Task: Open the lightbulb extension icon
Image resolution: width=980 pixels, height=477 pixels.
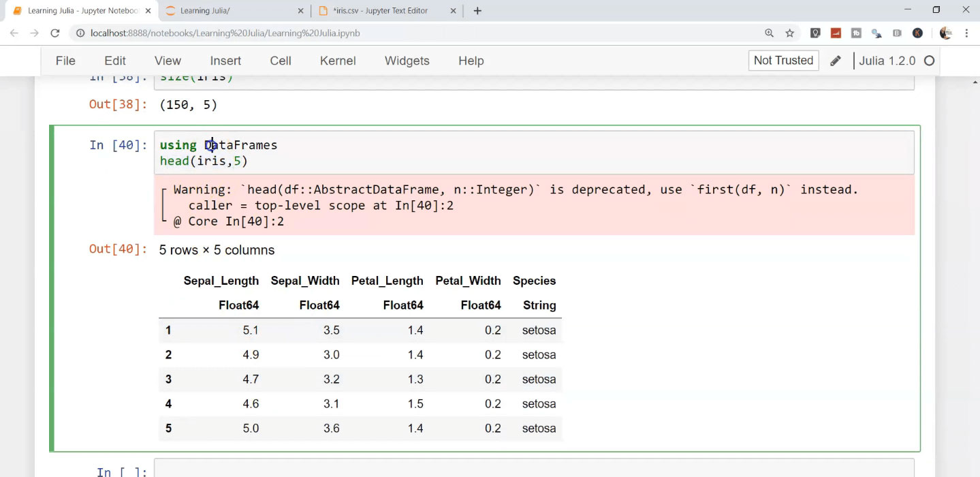Action: pyautogui.click(x=815, y=33)
